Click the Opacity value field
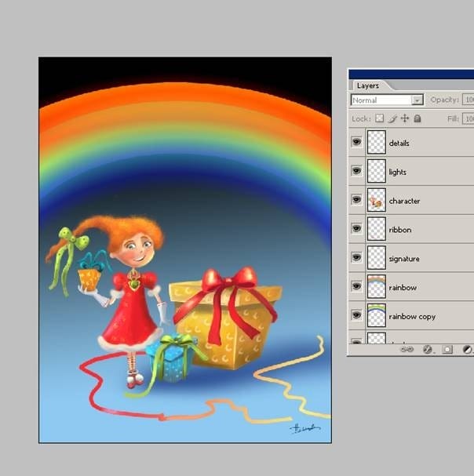Viewport: 474px width, 476px height. pos(468,100)
